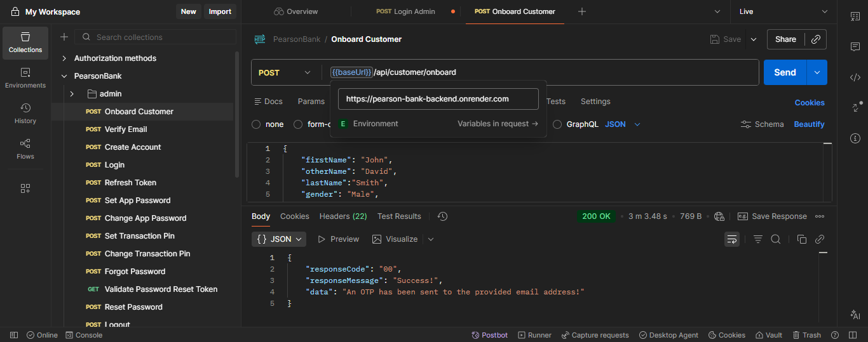Open the info icon in the right sidebar
Viewport: 868px width, 342px height.
click(x=855, y=138)
